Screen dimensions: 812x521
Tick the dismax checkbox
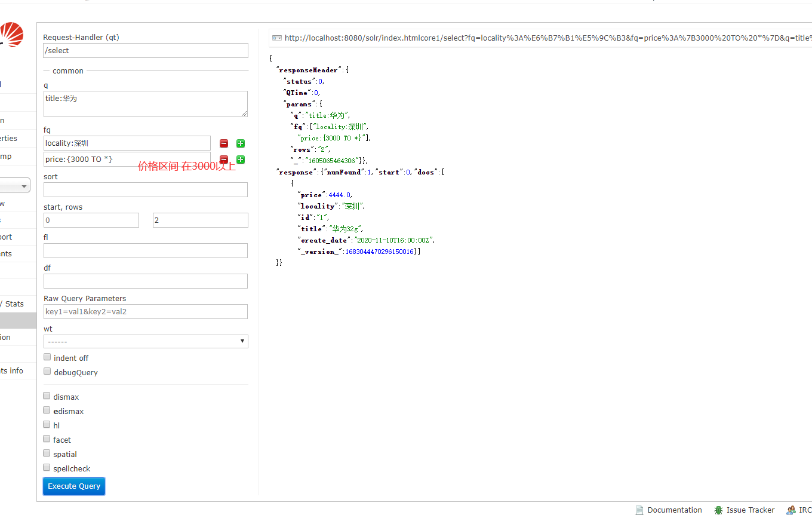tap(47, 396)
